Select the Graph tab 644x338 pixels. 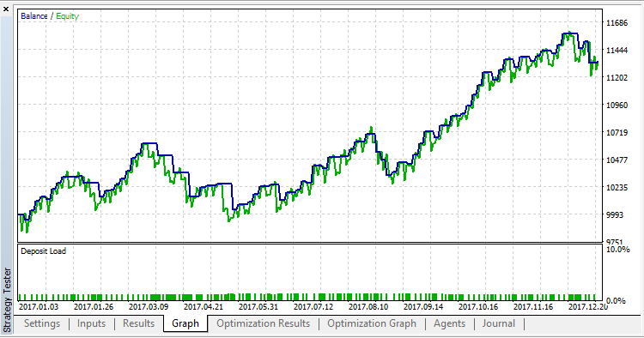(185, 323)
